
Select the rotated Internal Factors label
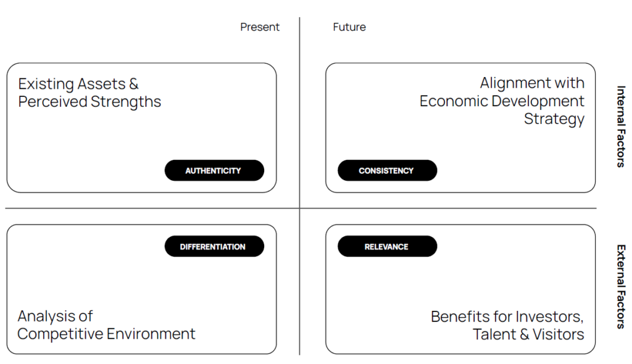coord(621,126)
